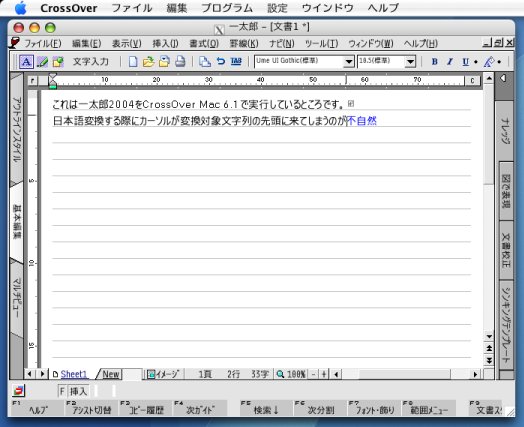Select the Sheet1 sheet tab
This screenshot has width=524, height=427.
pos(74,374)
